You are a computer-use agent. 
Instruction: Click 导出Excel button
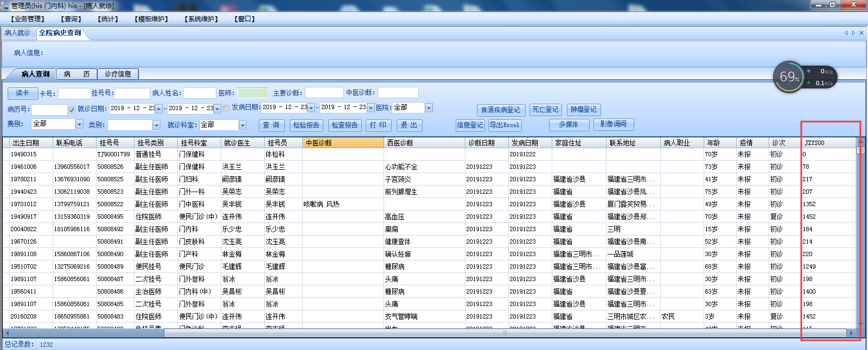(505, 125)
